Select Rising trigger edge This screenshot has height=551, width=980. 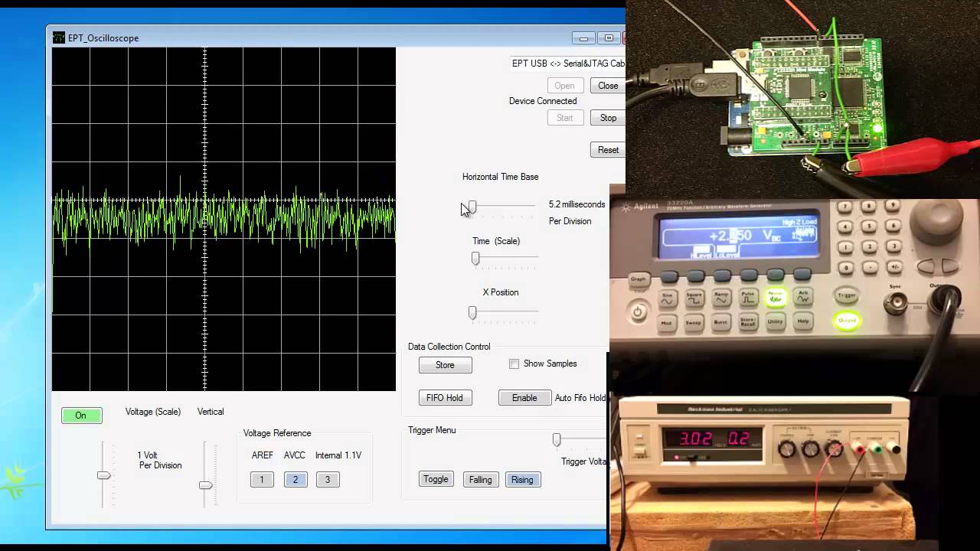tap(522, 479)
